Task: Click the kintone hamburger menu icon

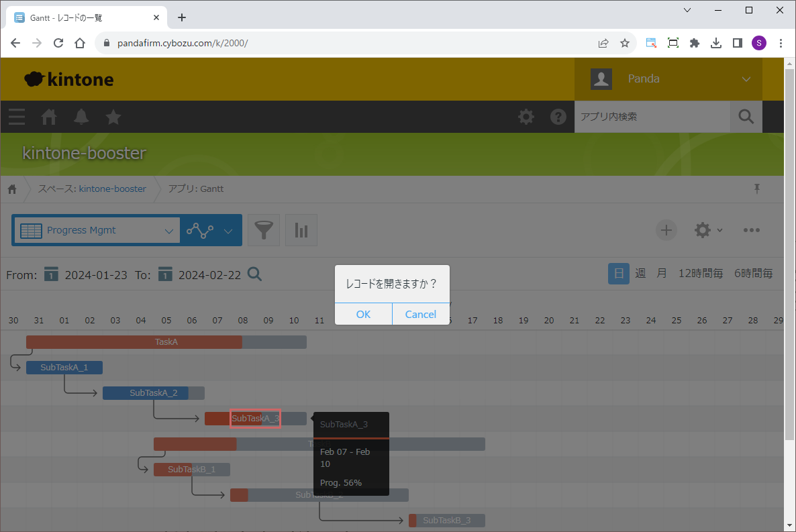Action: click(17, 117)
